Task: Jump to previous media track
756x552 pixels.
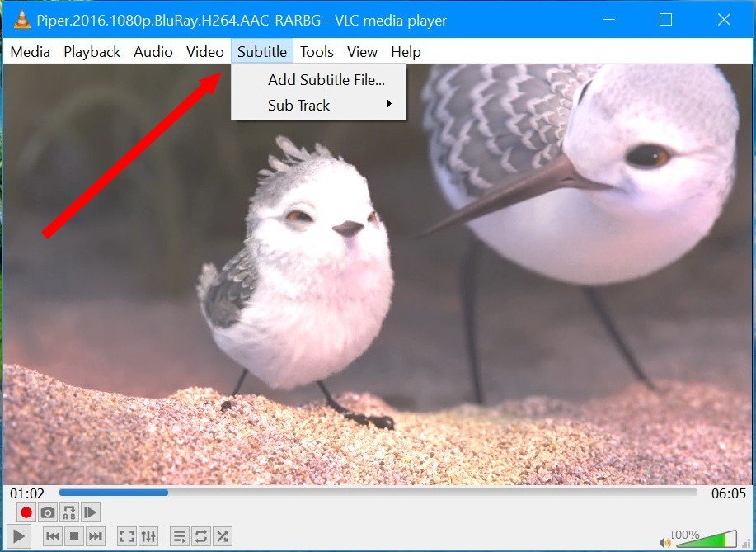Action: click(53, 536)
